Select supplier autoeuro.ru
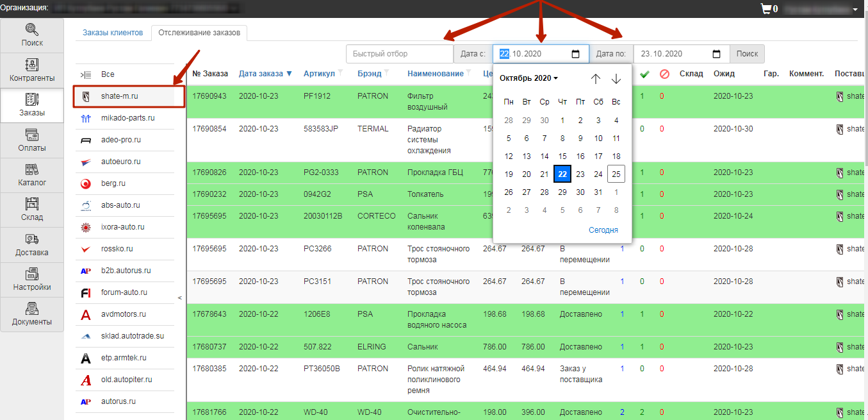The height and width of the screenshot is (420, 868). [x=125, y=162]
